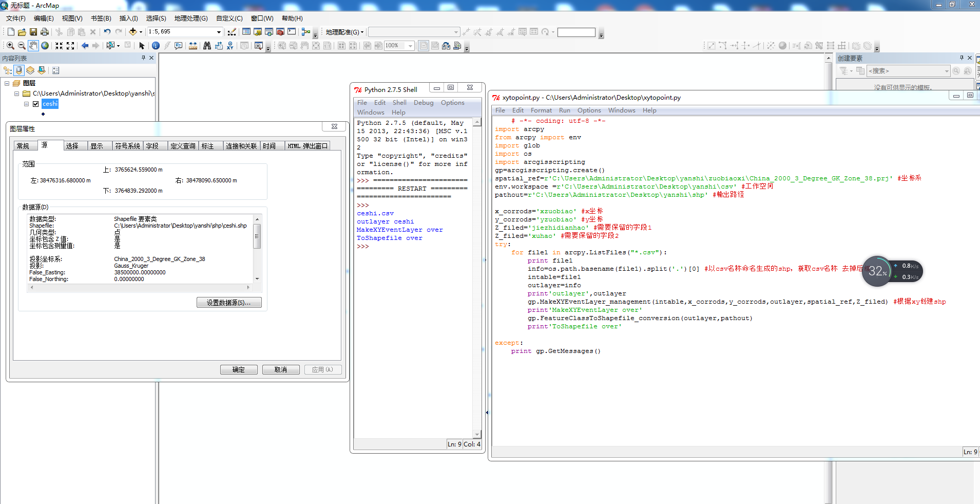Select the HTML Popup tool
Screen dimensions: 980x504
pos(178,46)
